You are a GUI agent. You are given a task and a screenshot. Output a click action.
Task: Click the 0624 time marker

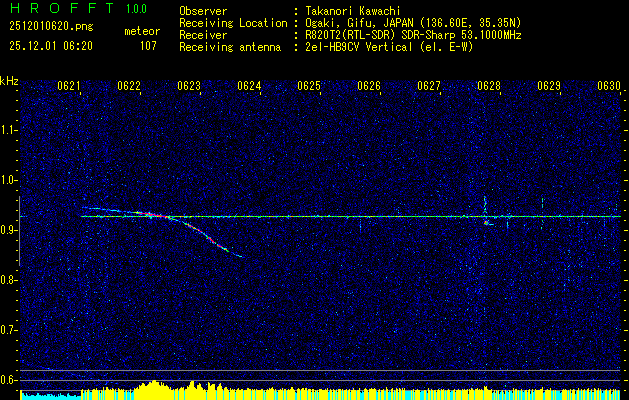coord(249,86)
